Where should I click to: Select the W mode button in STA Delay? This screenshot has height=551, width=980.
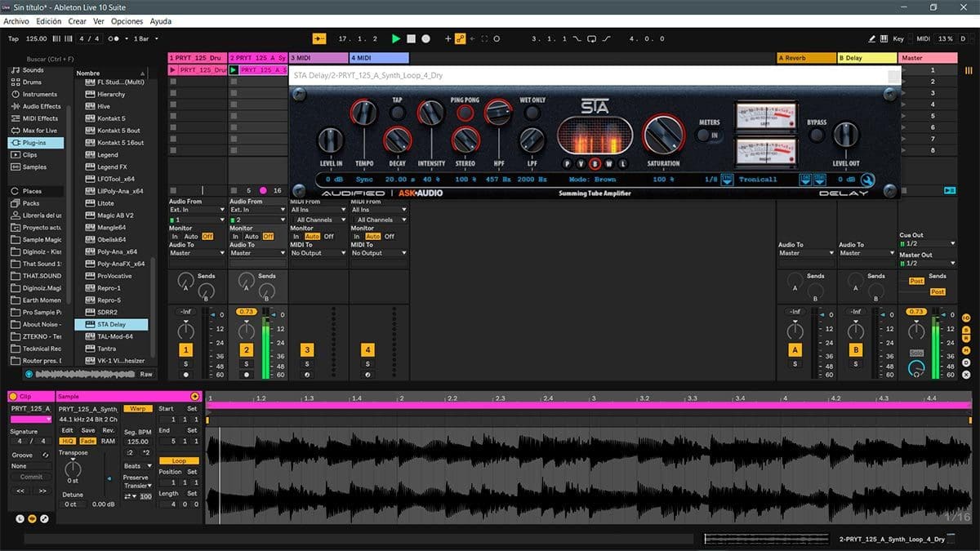pos(608,163)
